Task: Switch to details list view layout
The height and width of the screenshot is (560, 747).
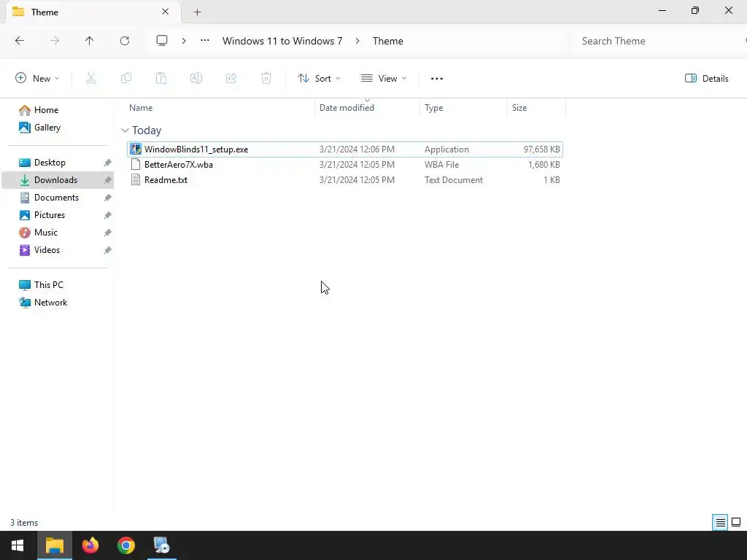Action: point(720,523)
